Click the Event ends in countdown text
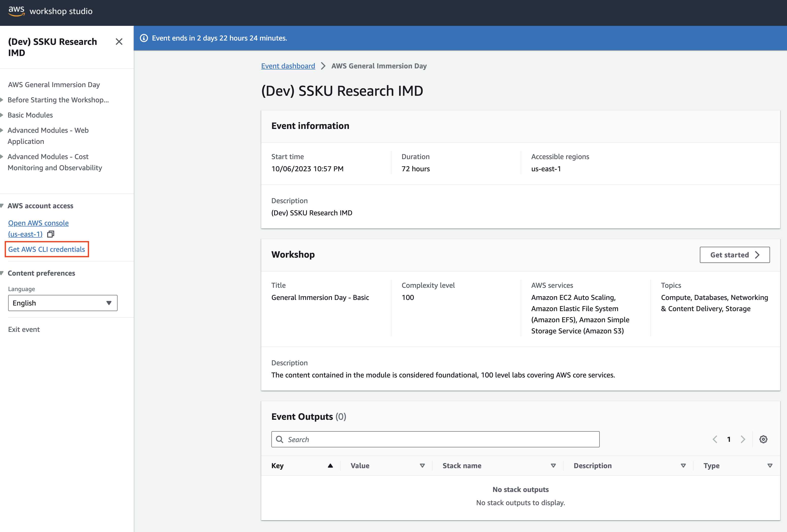The height and width of the screenshot is (532, 787). (219, 38)
